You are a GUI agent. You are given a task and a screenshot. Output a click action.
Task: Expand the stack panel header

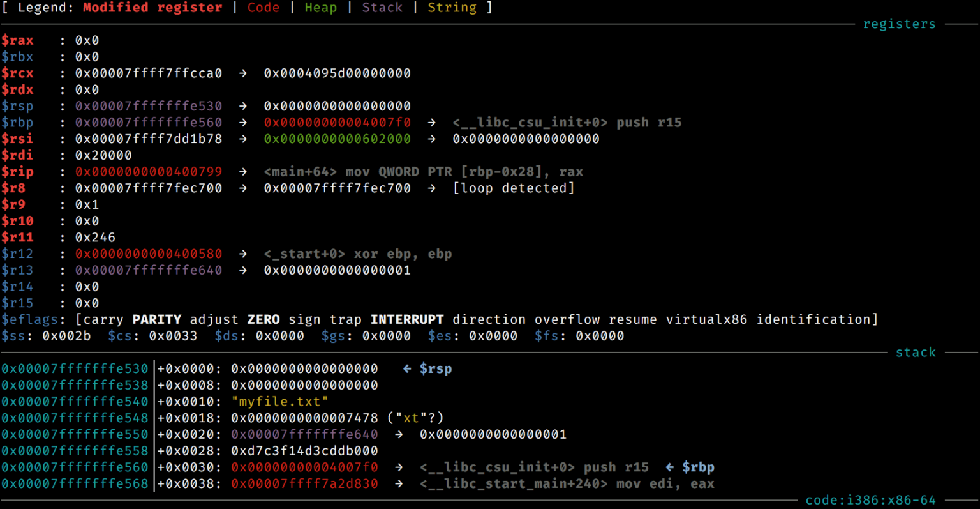916,352
